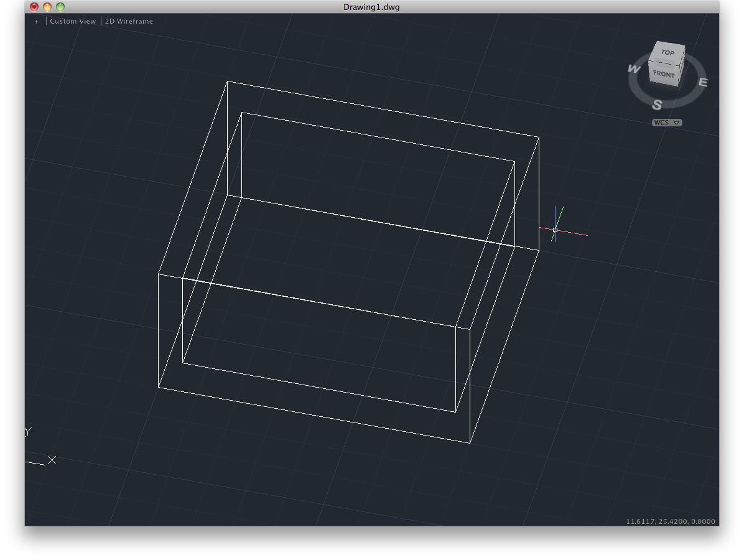Viewport: 744px width, 560px height.
Task: Click the coordinates readout 11.6117, 25.4200, 0.0000
Action: 671,521
